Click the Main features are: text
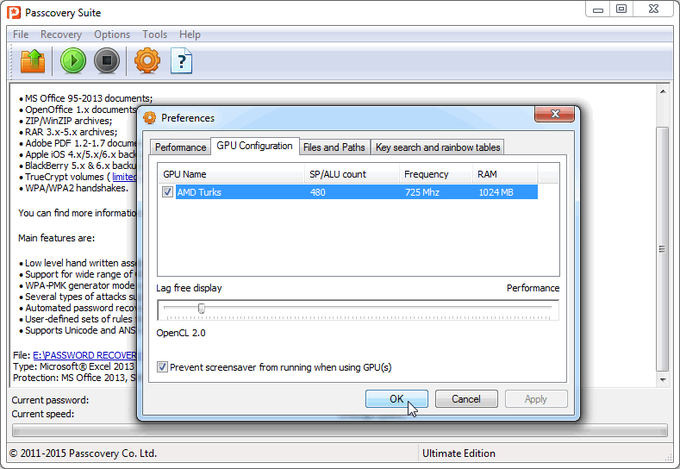Screen dimensions: 680x469 [x=56, y=238]
